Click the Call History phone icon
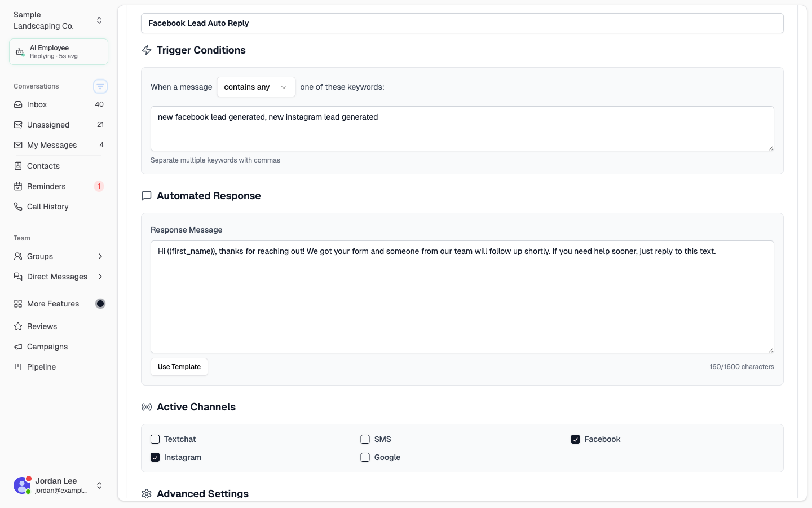The image size is (812, 508). coord(18,207)
